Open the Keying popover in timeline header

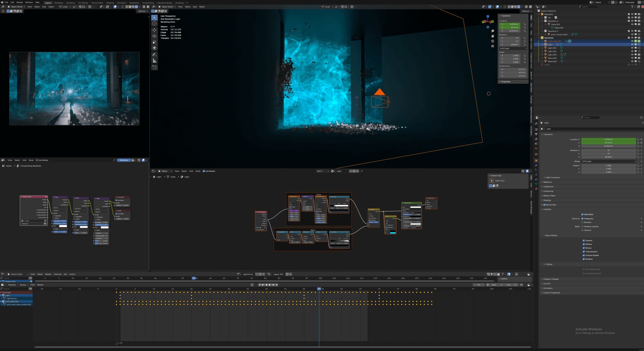pyautogui.click(x=24, y=285)
